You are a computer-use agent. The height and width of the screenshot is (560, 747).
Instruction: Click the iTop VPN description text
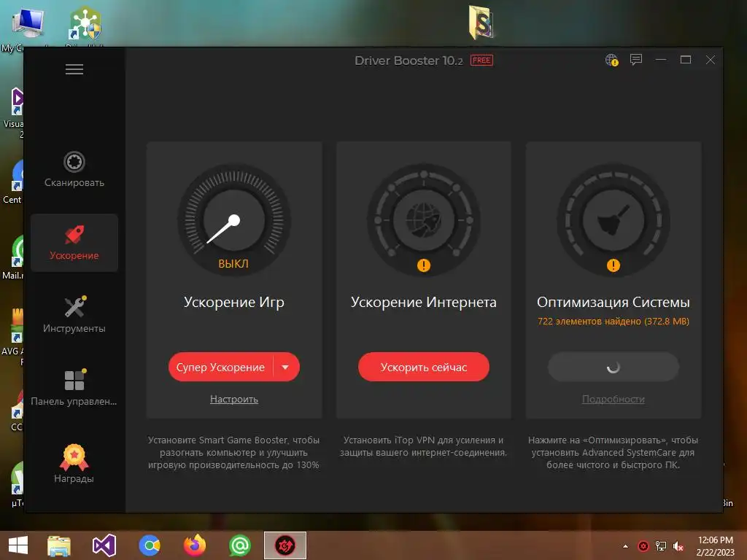coord(424,446)
